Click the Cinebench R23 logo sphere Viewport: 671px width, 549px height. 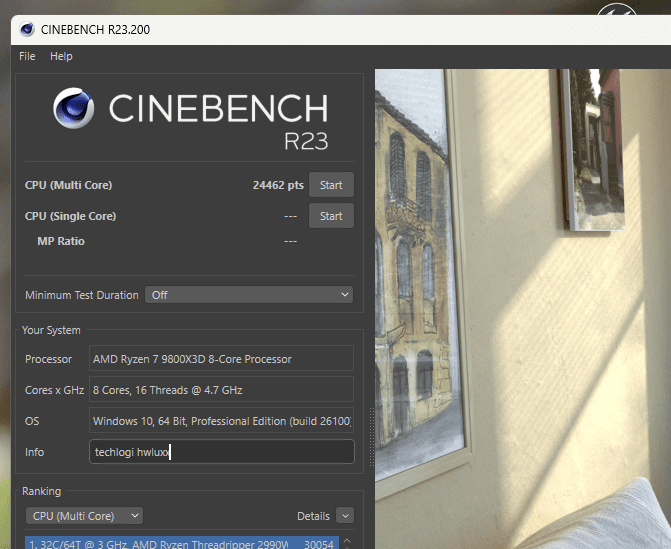[x=73, y=108]
